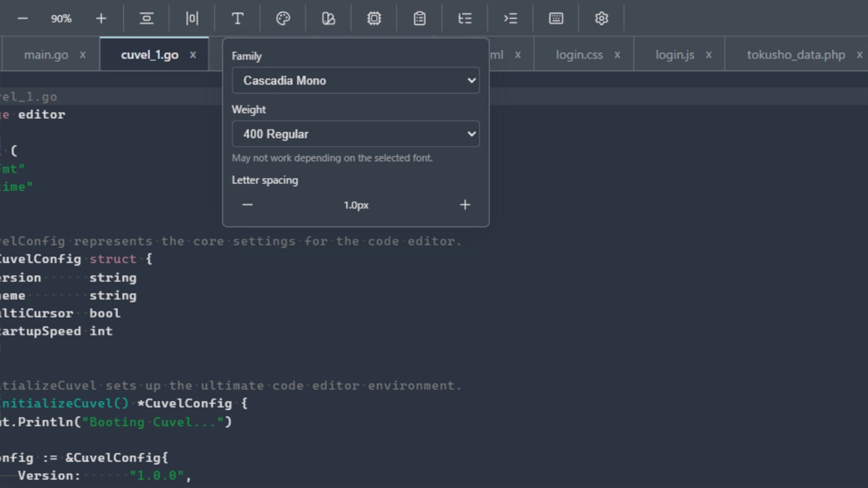
Task: Open the tokusho_data.php tab
Action: [x=796, y=55]
